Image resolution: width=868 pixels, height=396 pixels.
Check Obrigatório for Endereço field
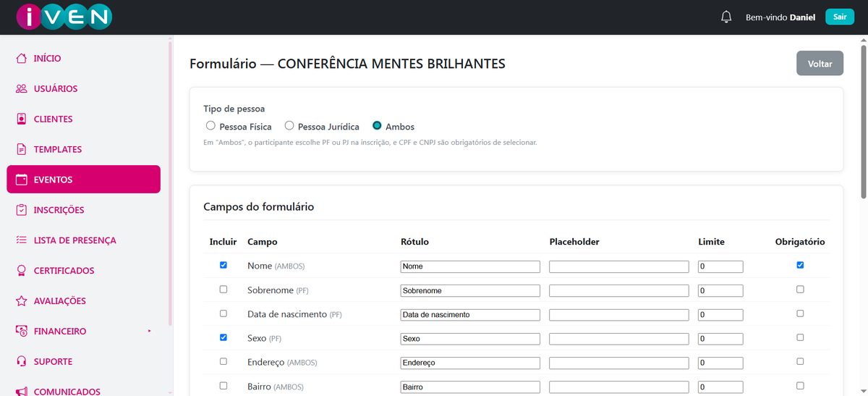[x=800, y=361]
